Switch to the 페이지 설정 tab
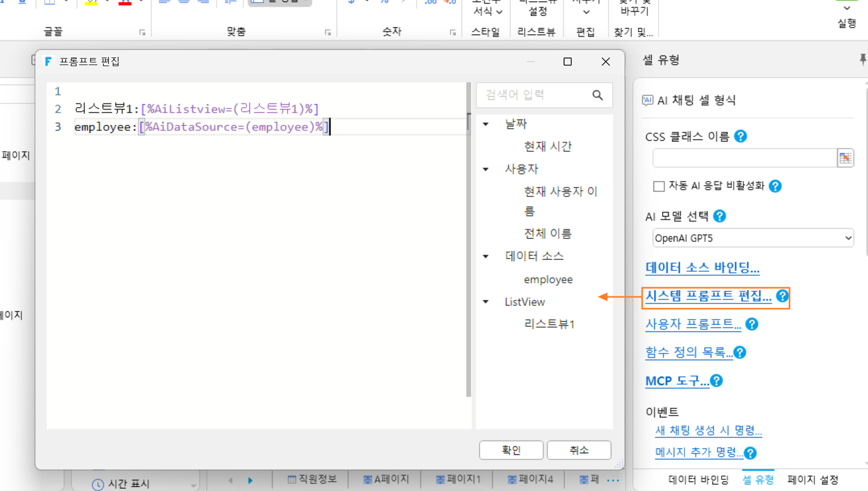 tap(813, 480)
